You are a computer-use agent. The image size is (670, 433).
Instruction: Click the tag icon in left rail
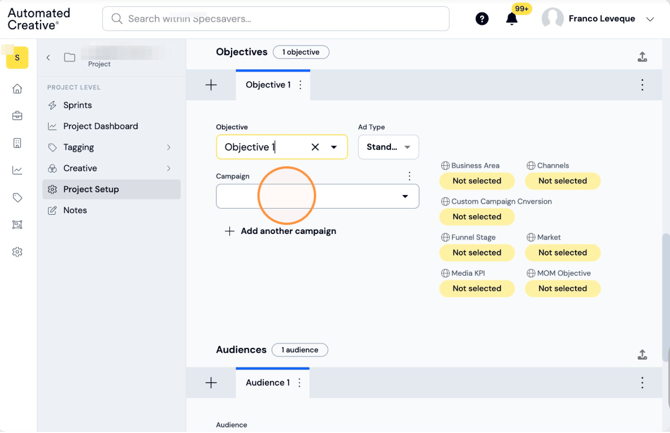point(17,197)
